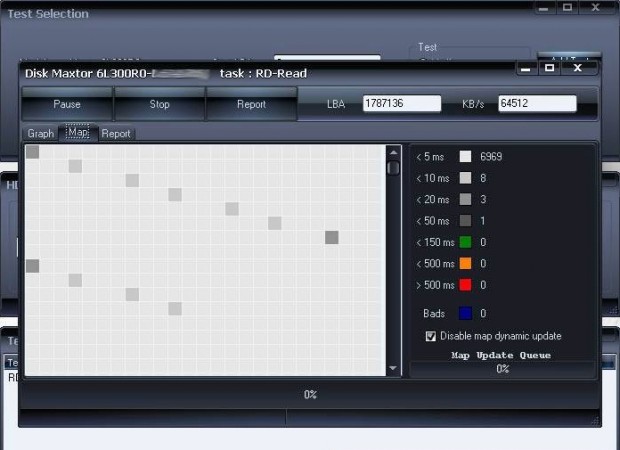Image resolution: width=620 pixels, height=450 pixels.
Task: Maximize the disk task window
Action: click(x=549, y=69)
